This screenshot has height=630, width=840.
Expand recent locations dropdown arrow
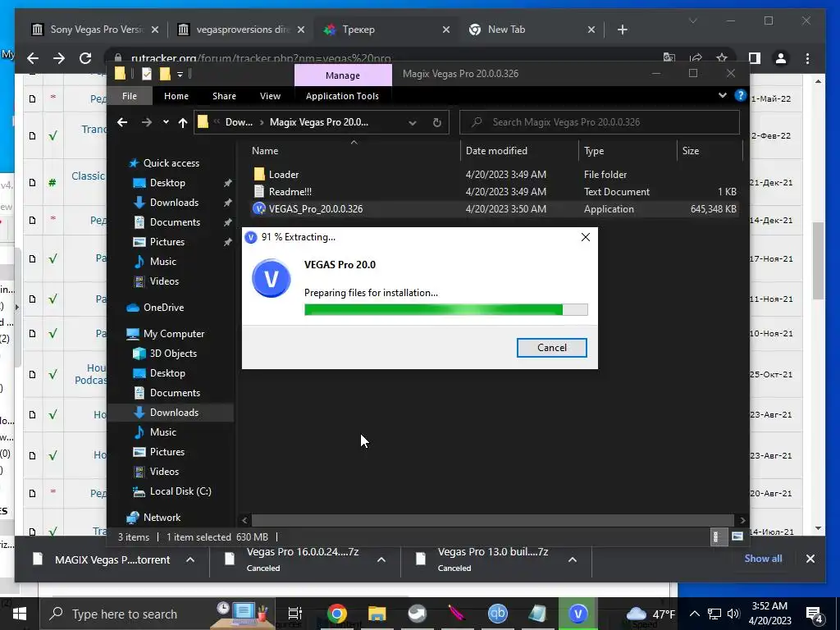pyautogui.click(x=166, y=123)
